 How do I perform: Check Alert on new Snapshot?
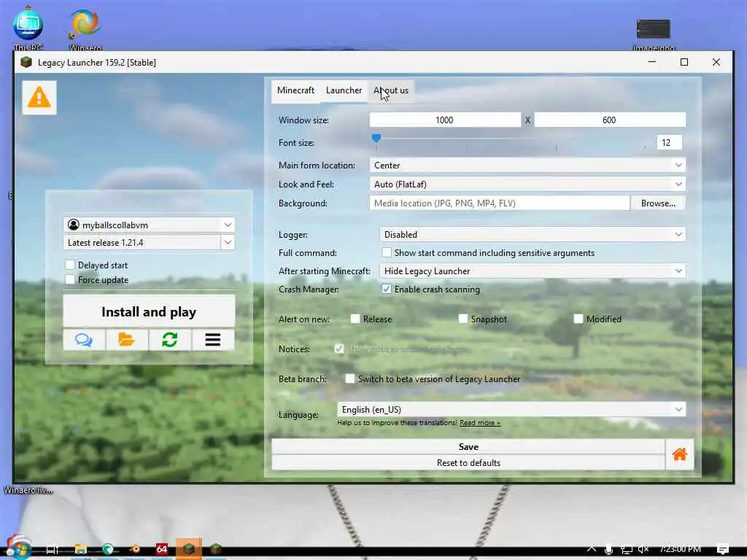463,319
